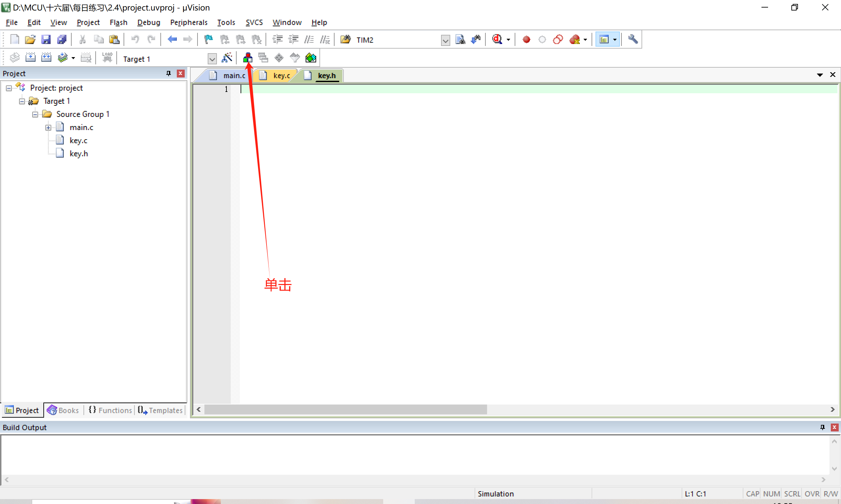Click the Rebuild all target files icon
The image size is (841, 504).
click(46, 58)
